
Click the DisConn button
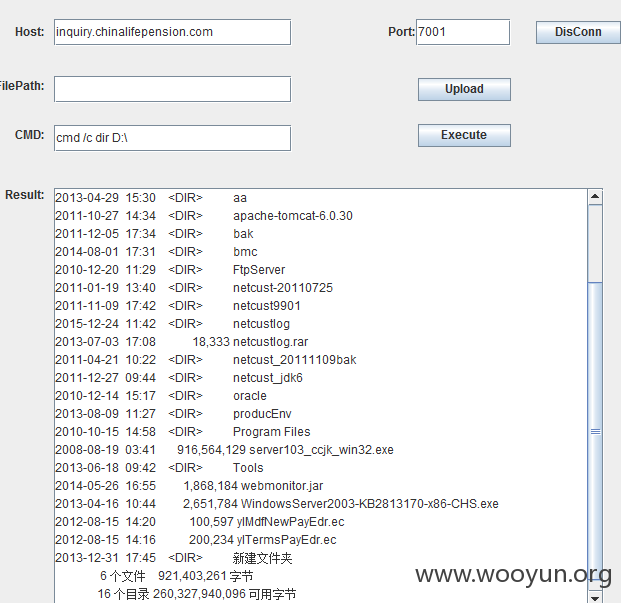click(578, 32)
